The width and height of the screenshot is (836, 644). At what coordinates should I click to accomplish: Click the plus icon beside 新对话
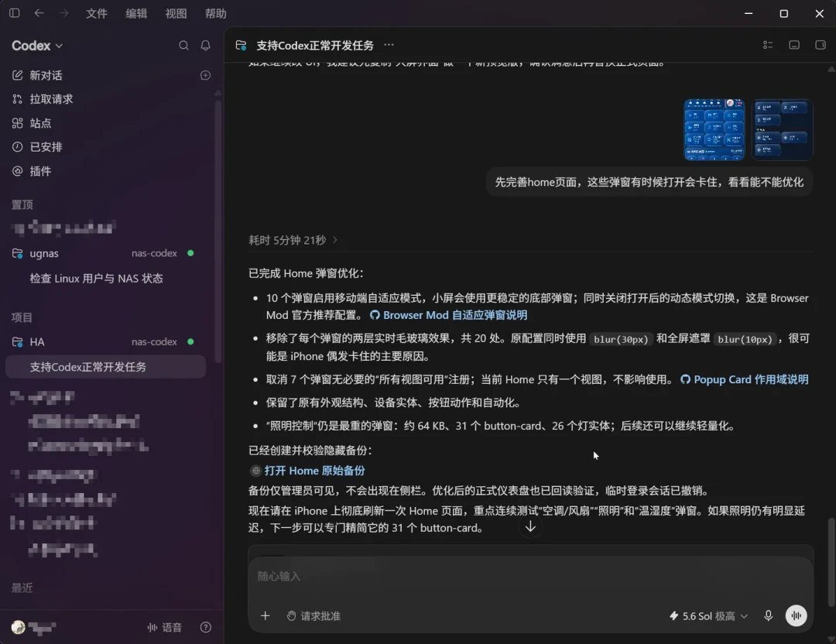click(205, 75)
